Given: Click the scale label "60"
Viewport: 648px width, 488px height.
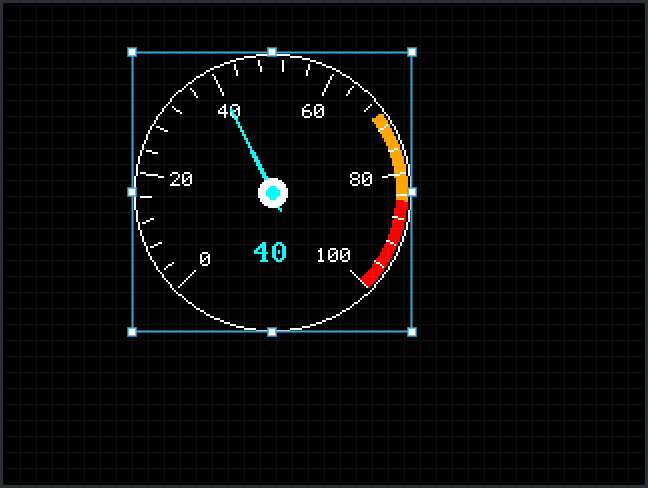Looking at the screenshot, I should (313, 111).
